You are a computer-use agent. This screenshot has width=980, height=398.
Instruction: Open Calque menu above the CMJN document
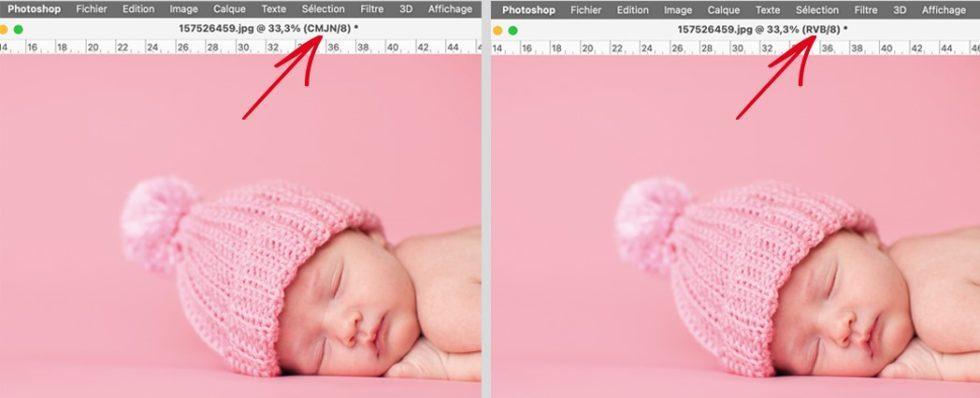point(229,9)
